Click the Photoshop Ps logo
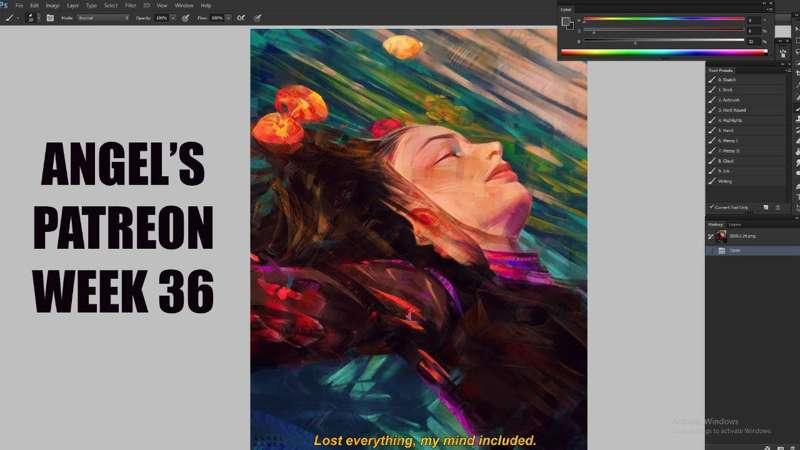This screenshot has height=450, width=800. coord(4,5)
